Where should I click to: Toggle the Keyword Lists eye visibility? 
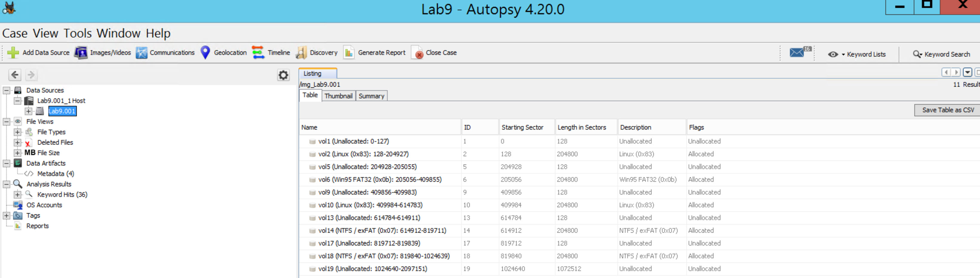(x=834, y=54)
